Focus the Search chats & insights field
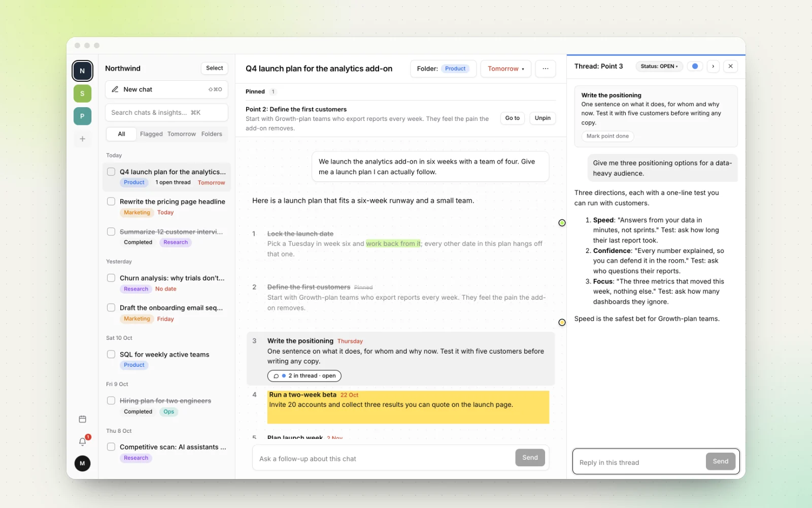The width and height of the screenshot is (812, 508). (x=166, y=113)
